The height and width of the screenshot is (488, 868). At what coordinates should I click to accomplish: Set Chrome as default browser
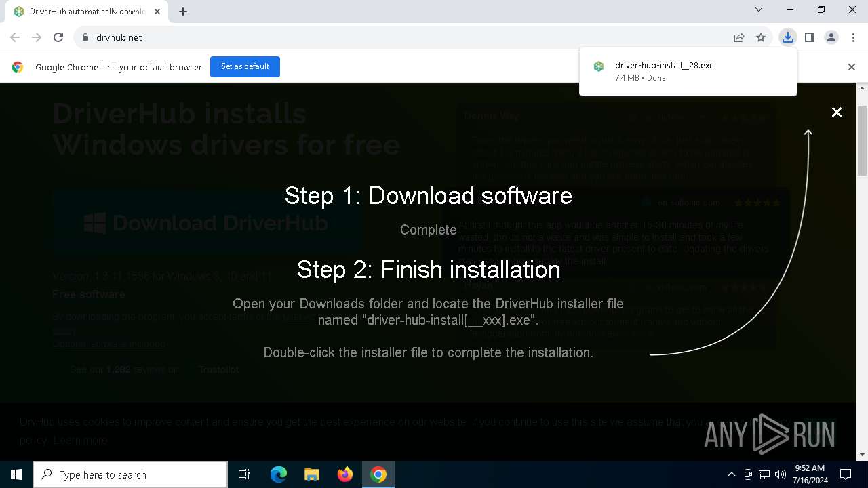pos(245,66)
